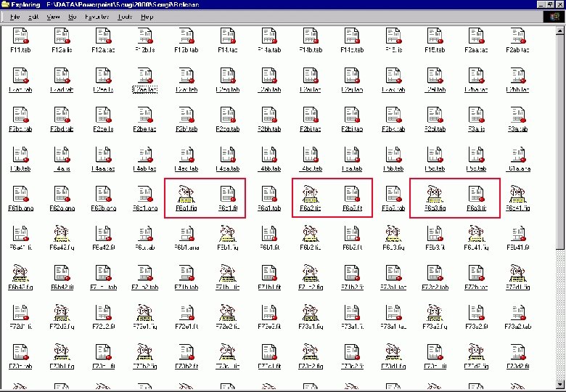Select the F2aa.tab file icon
This screenshot has height=392, width=566.
[476, 36]
